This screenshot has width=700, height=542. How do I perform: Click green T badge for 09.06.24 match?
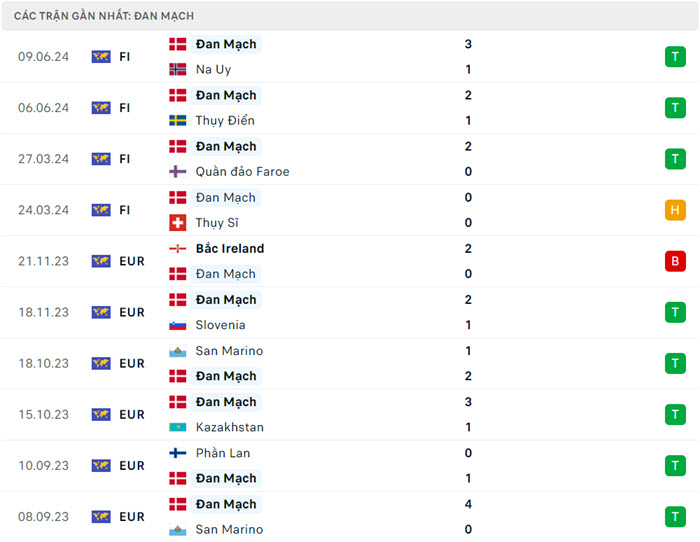pyautogui.click(x=675, y=57)
